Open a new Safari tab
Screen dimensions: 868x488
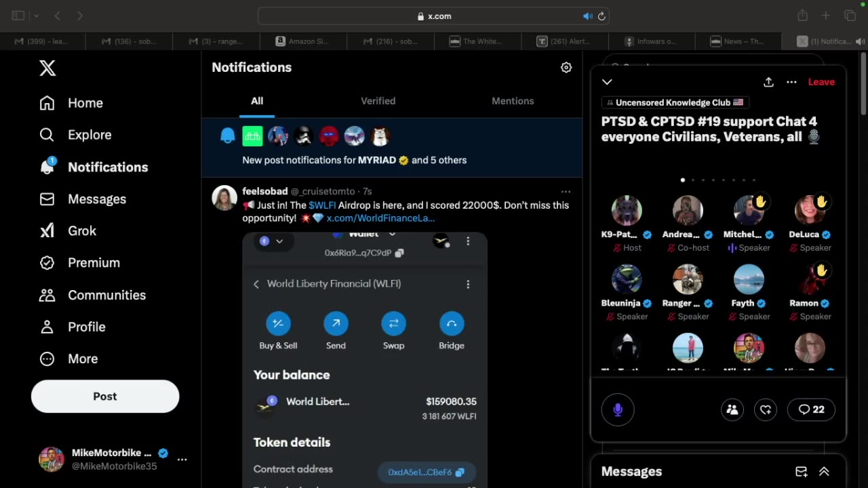coord(826,16)
